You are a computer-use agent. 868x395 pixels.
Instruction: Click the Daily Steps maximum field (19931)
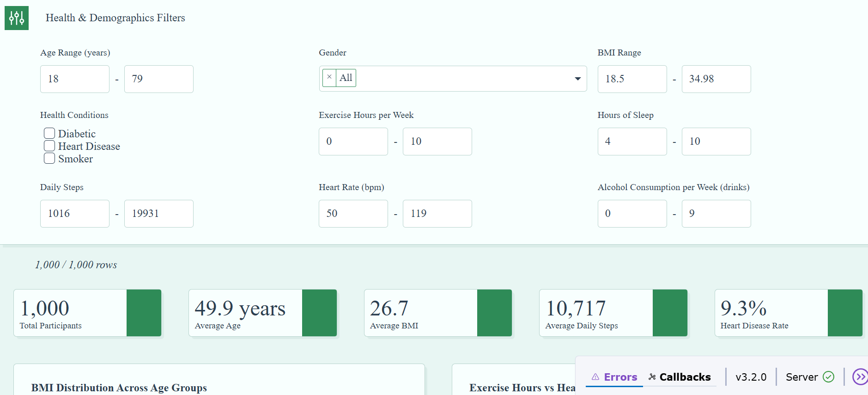pos(159,214)
